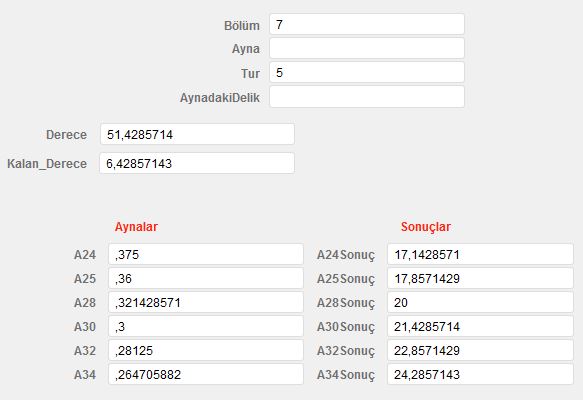Focus the A24 input with ,375
Viewport: 583px width, 400px height.
(x=206, y=255)
